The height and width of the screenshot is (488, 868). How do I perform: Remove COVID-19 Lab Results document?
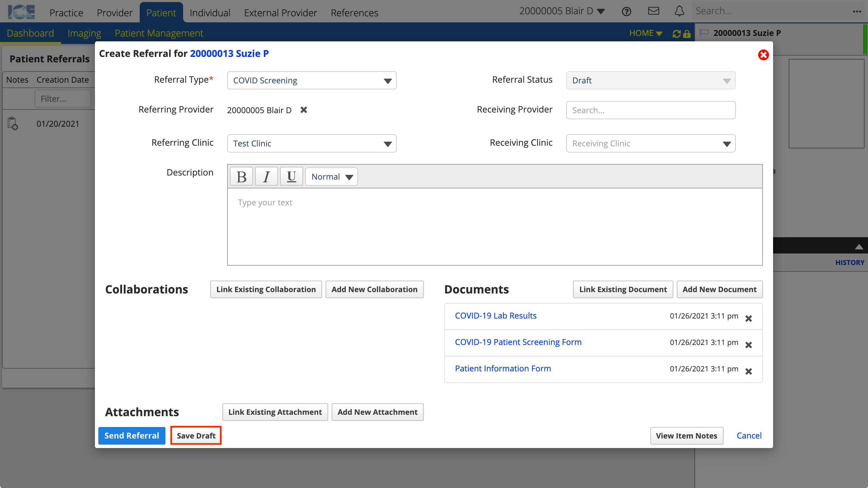tap(749, 319)
